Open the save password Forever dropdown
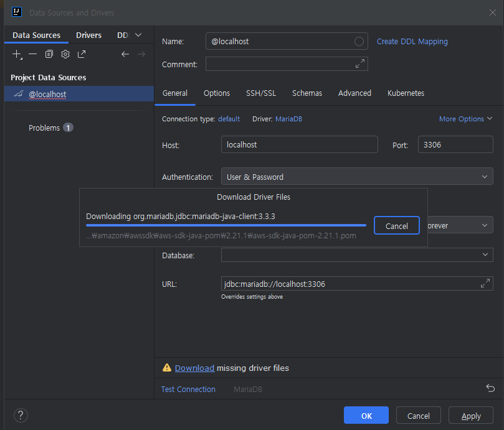Screen dimensions: 504x430 point(460,225)
